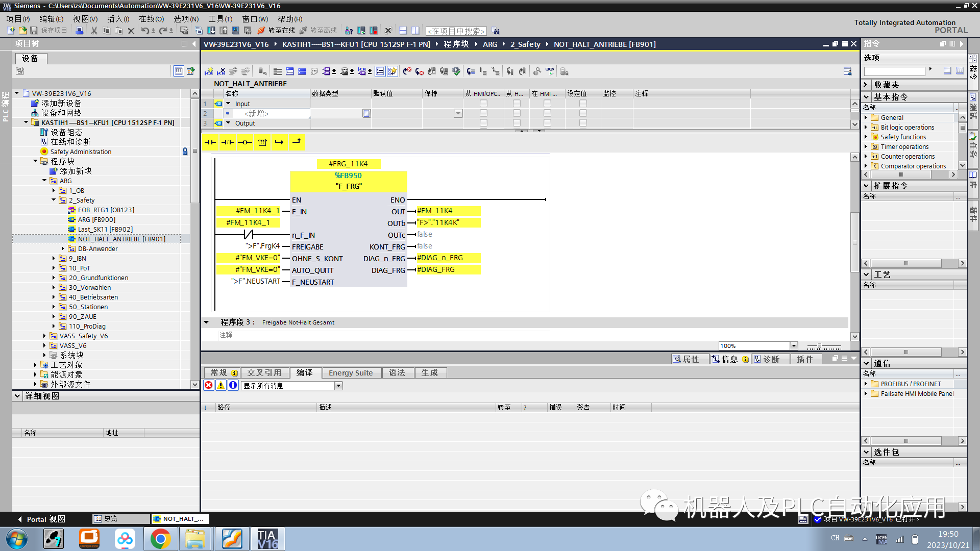Open the 编辑(E) menu
The image size is (980, 551).
(52, 19)
